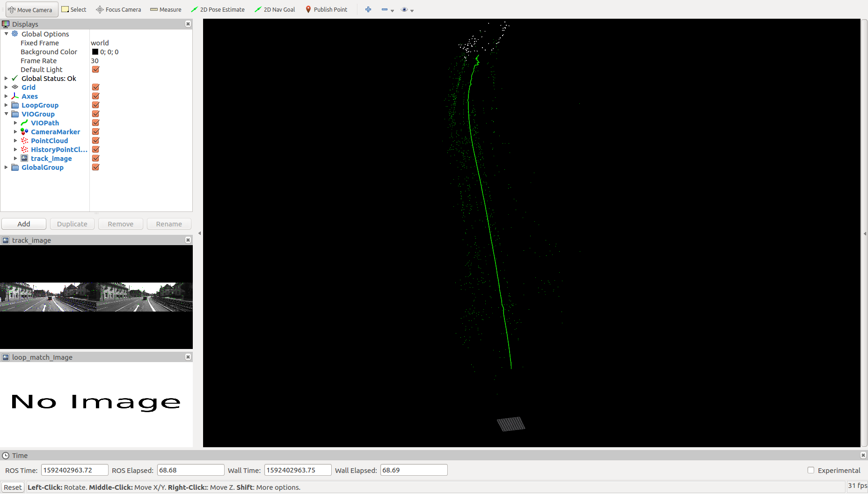Screen dimensions: 868x494
Task: Collapse the Global Options tree
Action: [6, 34]
